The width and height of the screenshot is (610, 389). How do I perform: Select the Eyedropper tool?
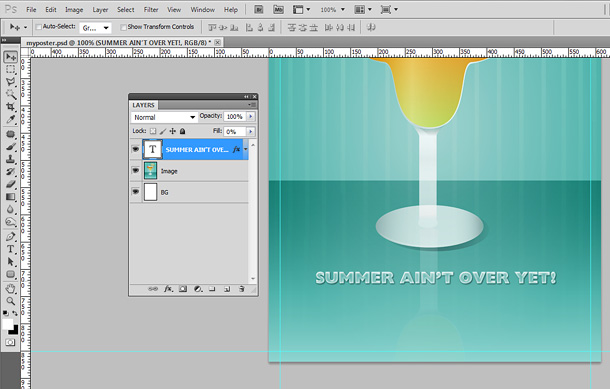tap(11, 119)
